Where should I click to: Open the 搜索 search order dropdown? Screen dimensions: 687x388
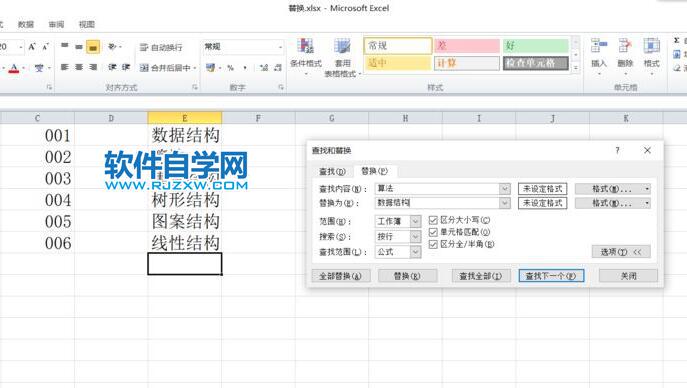[x=415, y=236]
